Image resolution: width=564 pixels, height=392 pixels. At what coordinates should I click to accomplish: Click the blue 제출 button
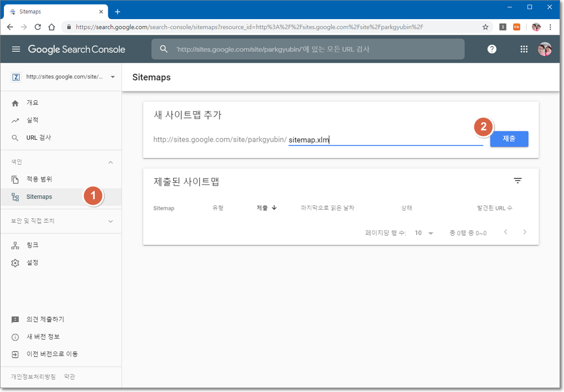point(509,139)
